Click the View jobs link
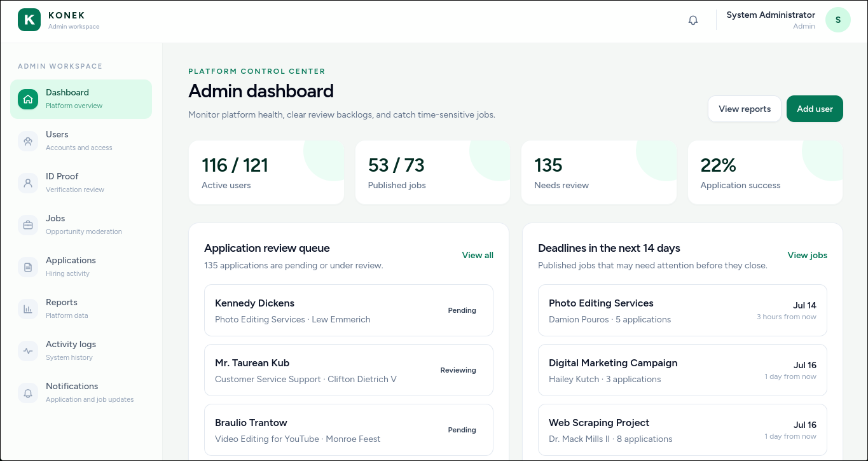The width and height of the screenshot is (868, 461). 807,255
